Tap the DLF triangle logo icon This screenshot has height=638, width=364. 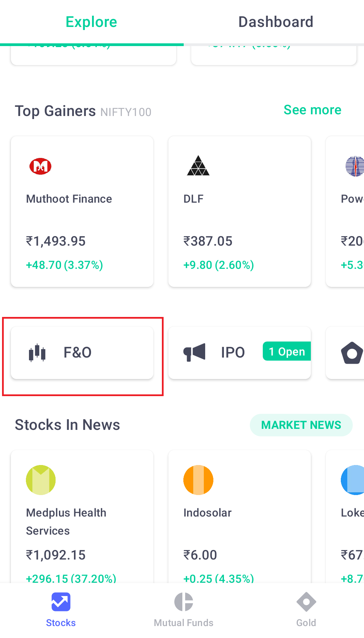click(x=198, y=165)
